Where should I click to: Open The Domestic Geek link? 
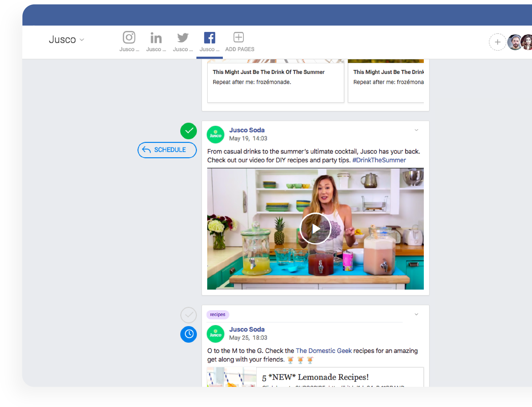click(x=324, y=351)
